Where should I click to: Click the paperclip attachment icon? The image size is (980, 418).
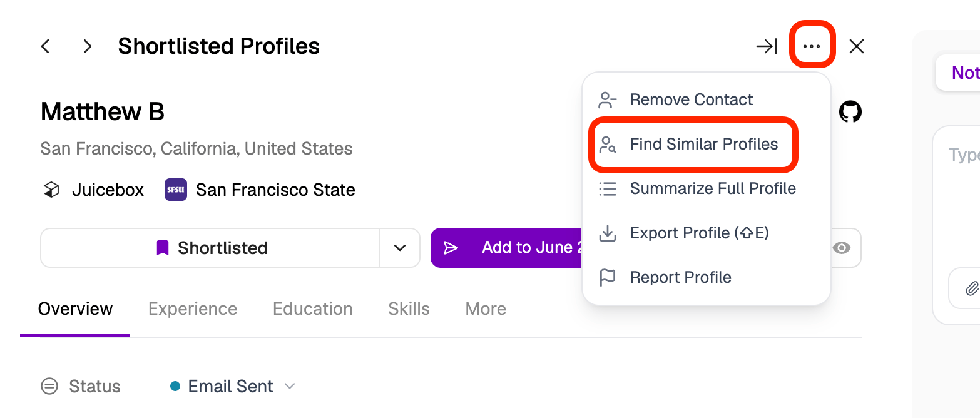971,288
